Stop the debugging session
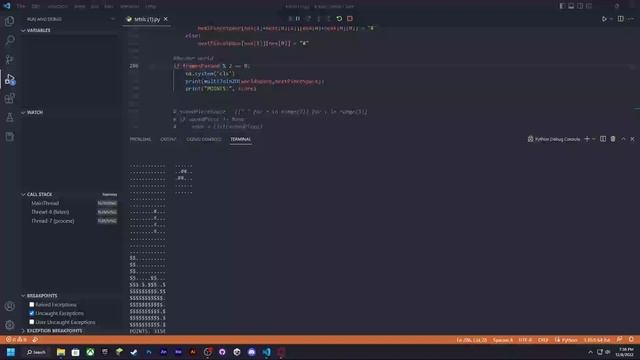This screenshot has width=640, height=360. (x=350, y=19)
